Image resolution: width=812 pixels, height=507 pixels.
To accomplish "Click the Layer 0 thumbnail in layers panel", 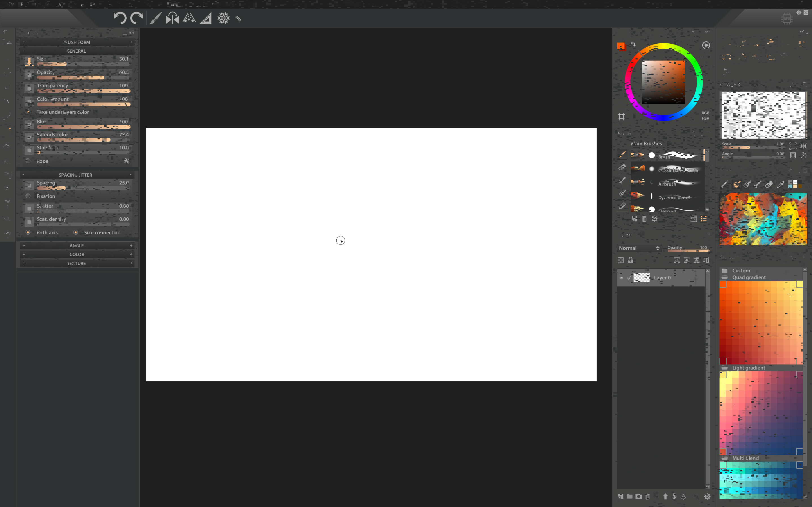I will [x=641, y=277].
